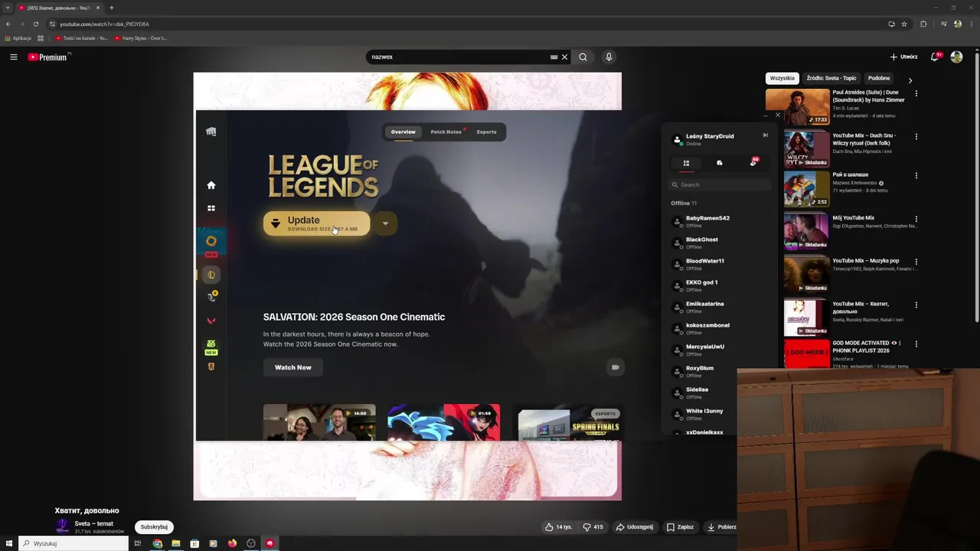The width and height of the screenshot is (980, 551).
Task: Open the Sveta – temat channel link
Action: point(94,523)
